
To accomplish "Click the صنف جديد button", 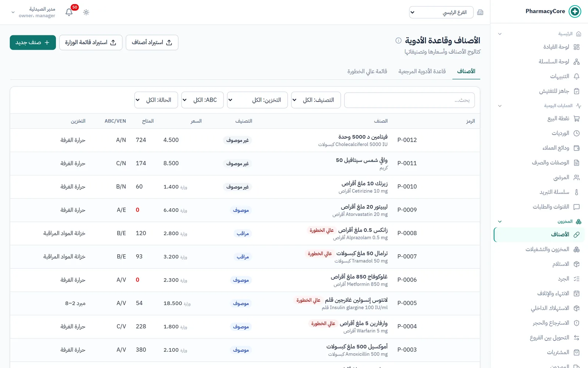I will coord(33,43).
